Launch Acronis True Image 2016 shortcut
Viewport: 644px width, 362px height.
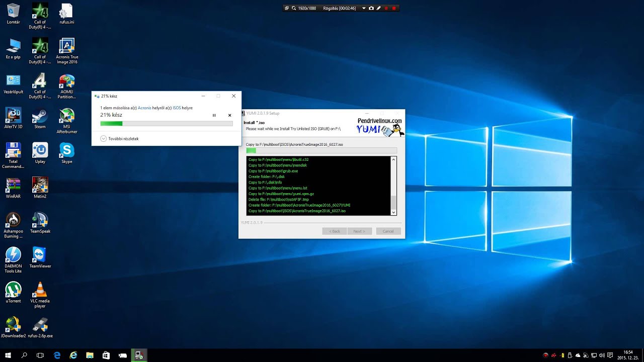click(x=67, y=51)
